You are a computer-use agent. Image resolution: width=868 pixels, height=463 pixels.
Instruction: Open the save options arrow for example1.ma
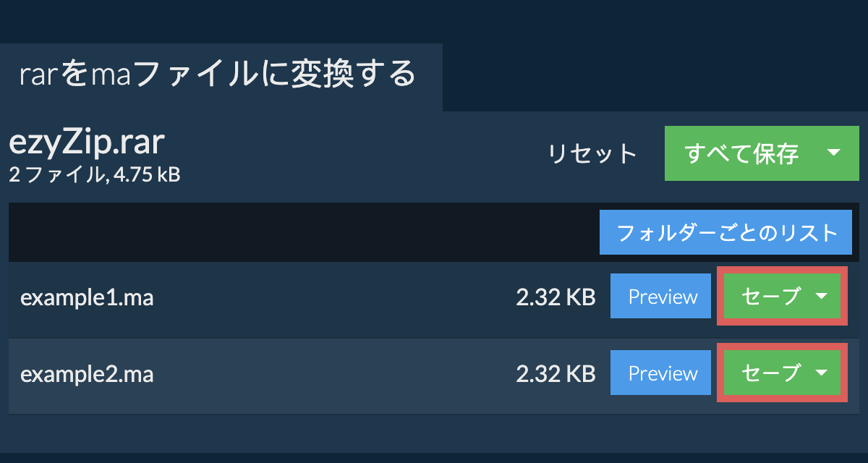click(x=822, y=297)
